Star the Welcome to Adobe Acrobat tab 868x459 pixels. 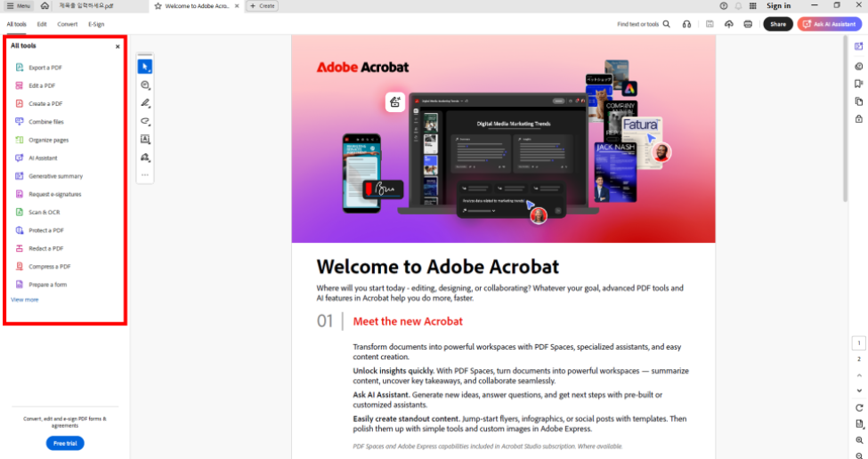[x=158, y=6]
